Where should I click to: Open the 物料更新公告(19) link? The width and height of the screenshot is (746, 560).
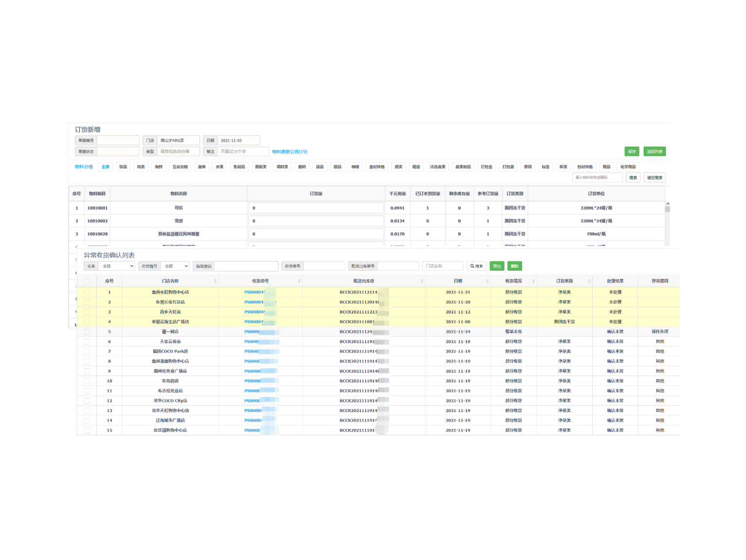[290, 151]
